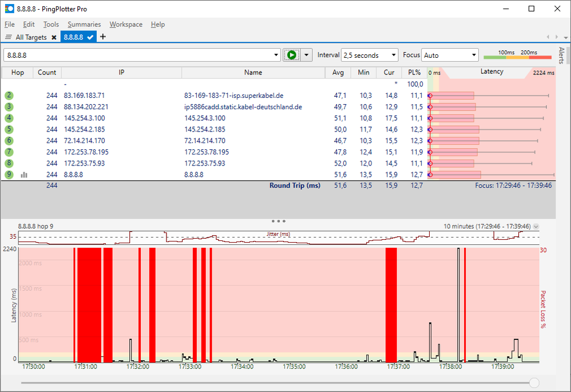Toggle hop 9 timeline graph icon

click(24, 175)
